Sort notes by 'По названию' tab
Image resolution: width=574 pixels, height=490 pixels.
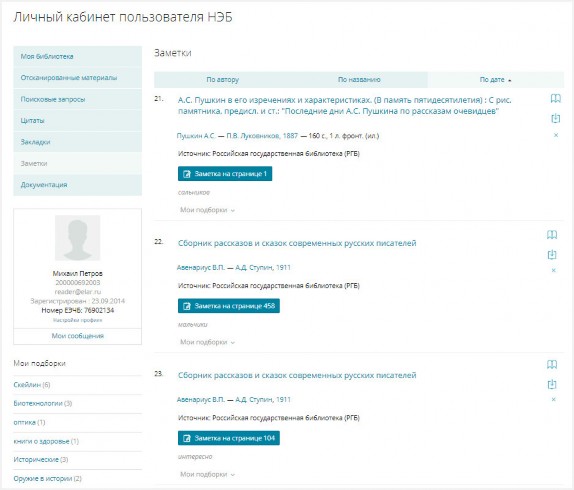coord(359,79)
